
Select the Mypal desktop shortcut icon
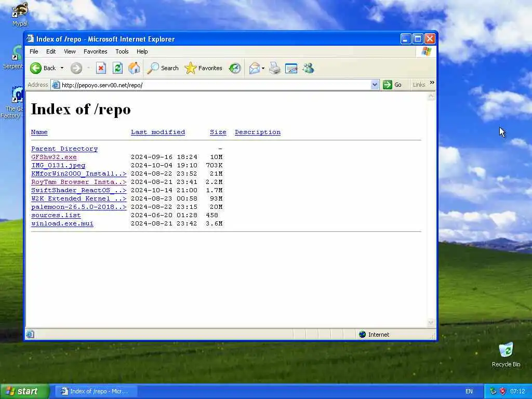click(20, 14)
